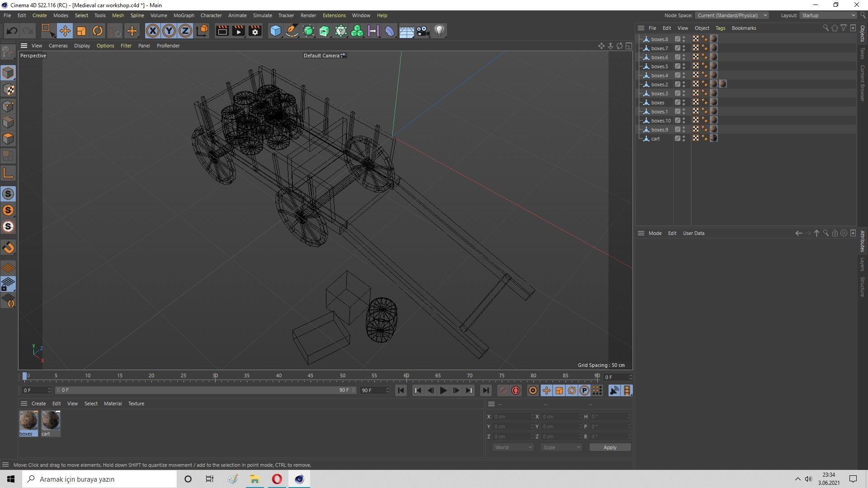Click the Attribute Manager Mode button
The height and width of the screenshot is (488, 868).
pos(655,233)
